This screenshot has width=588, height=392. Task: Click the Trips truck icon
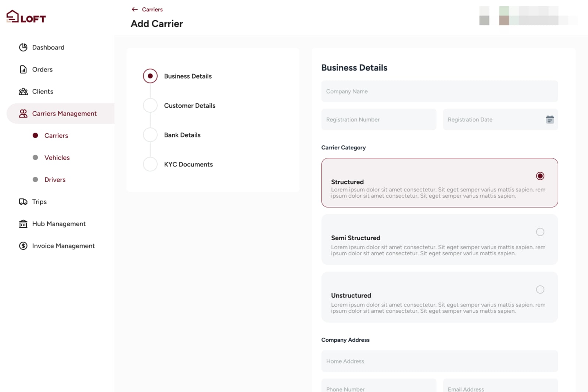click(23, 202)
